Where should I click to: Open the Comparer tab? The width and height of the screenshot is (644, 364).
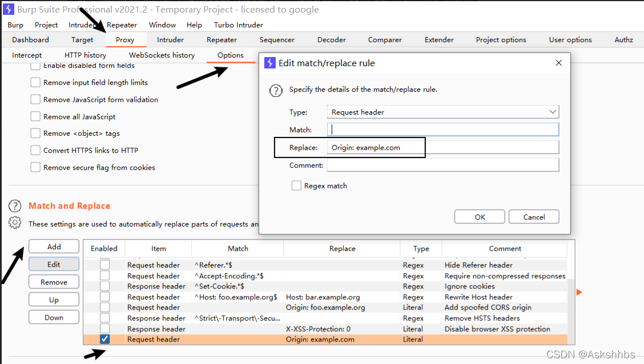[385, 40]
